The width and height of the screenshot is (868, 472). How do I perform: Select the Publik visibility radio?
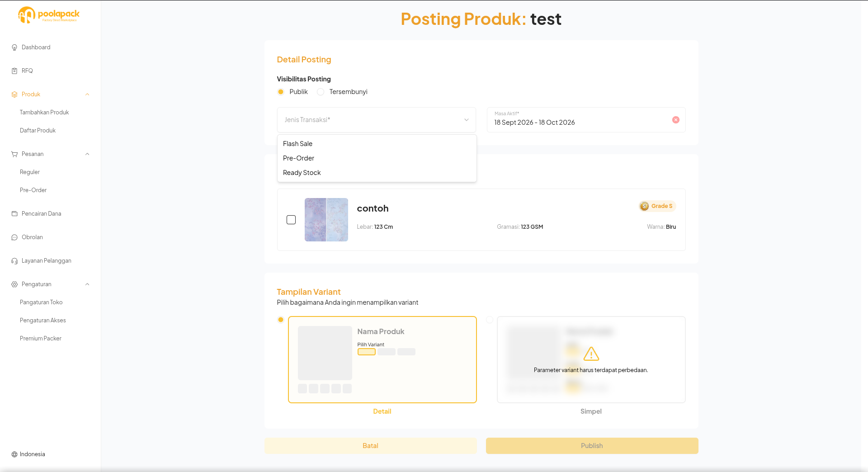(281, 92)
